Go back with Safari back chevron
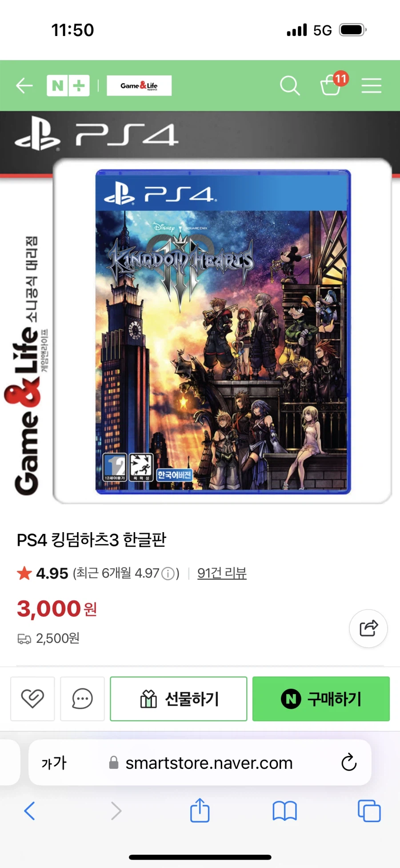 tap(29, 811)
